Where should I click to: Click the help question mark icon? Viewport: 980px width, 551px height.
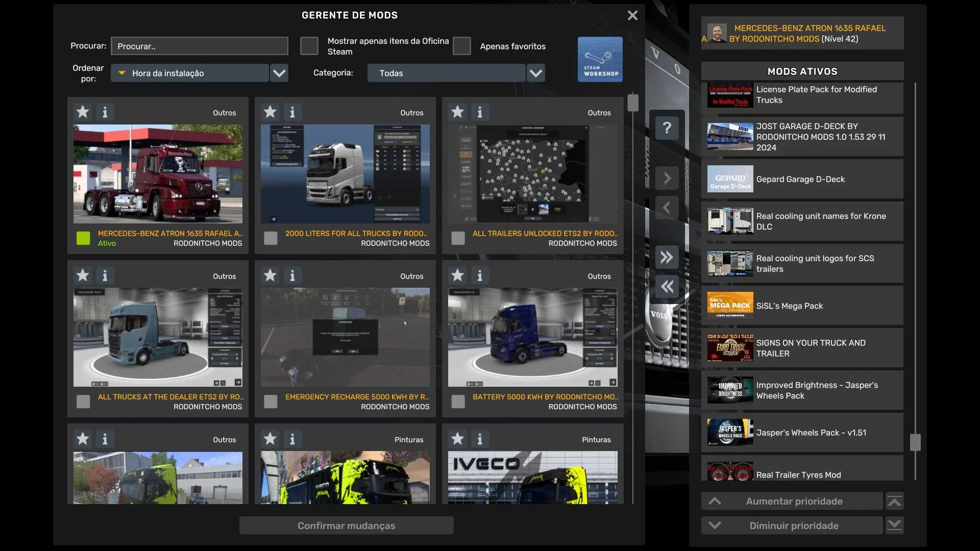667,128
